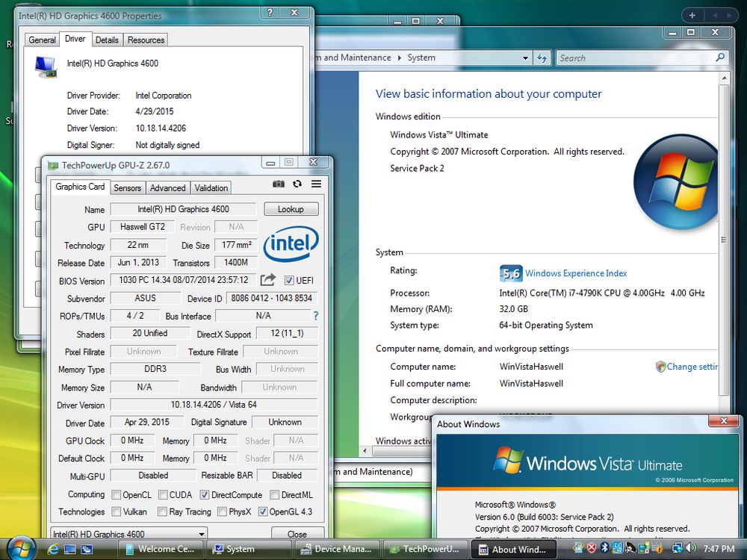Image resolution: width=747 pixels, height=560 pixels.
Task: Open the GPU-Z hamburger menu
Action: (316, 184)
